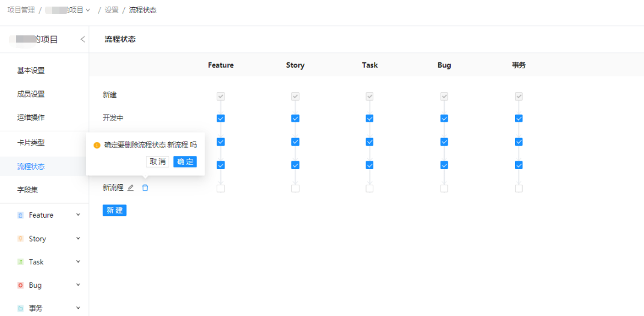Click the 事务 column header
Screen dimensions: 644x316
(519, 65)
